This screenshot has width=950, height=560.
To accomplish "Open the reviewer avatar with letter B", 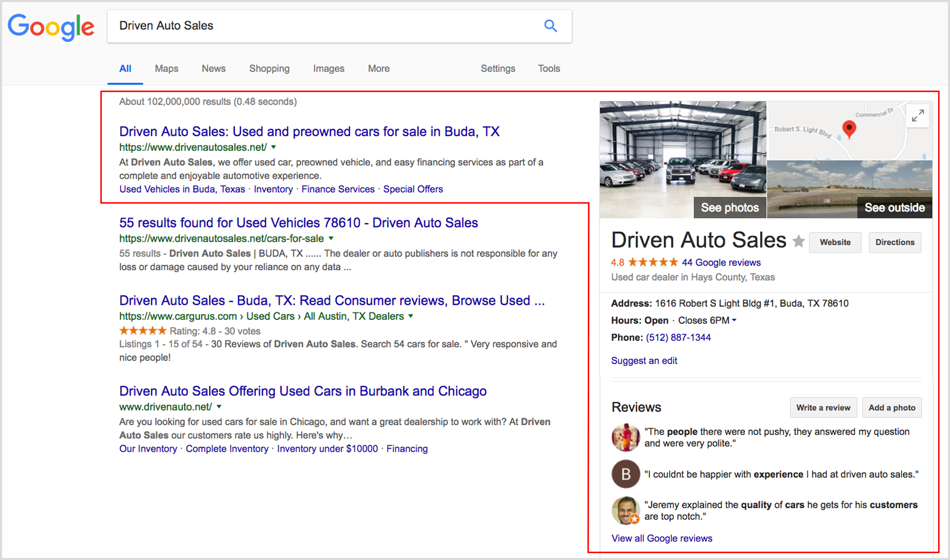I will click(x=625, y=474).
